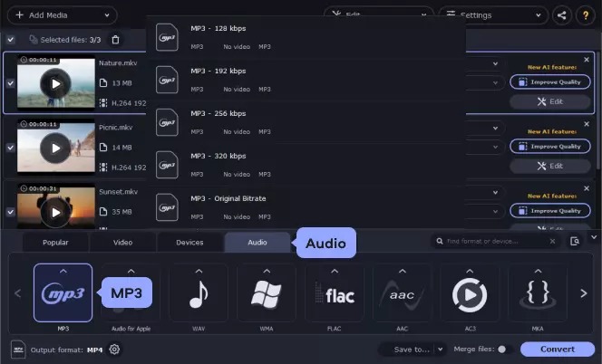Uncheck the Picnic.mkv file checkbox
The image size is (602, 364).
click(x=11, y=148)
